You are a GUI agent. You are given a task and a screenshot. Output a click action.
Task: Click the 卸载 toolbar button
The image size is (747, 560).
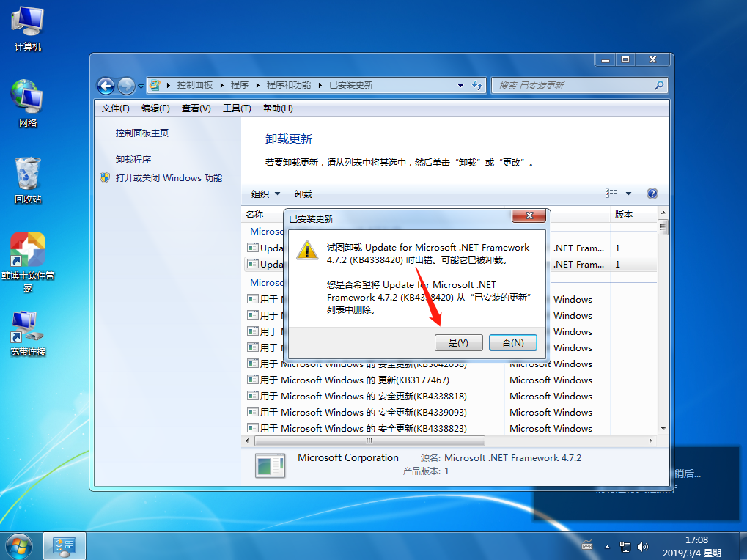pos(303,194)
